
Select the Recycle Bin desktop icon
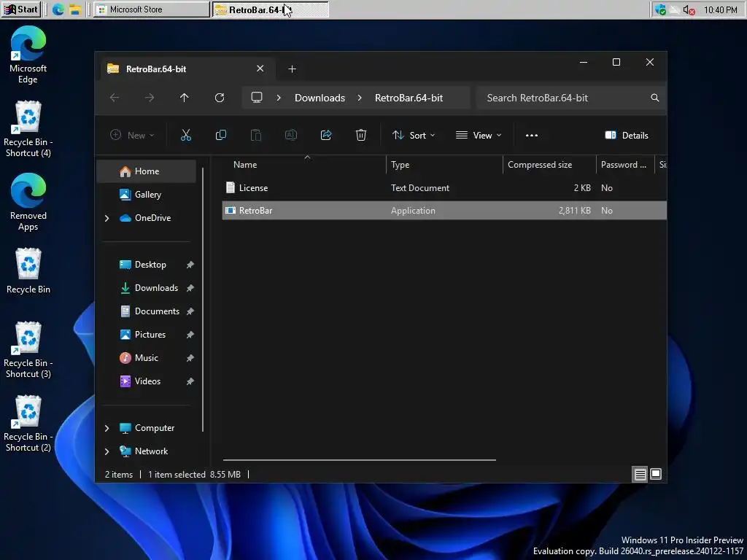click(x=28, y=271)
